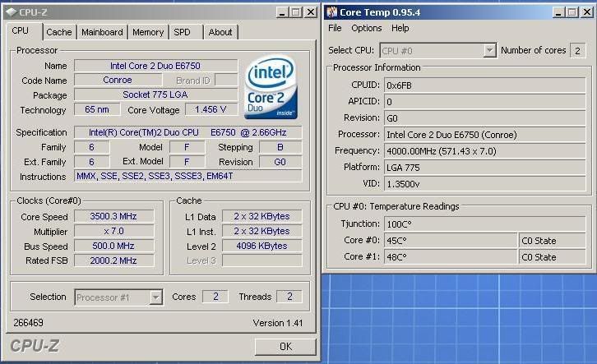Screen dimensions: 597x364
Task: Maximize the Core Temp window
Action: point(572,12)
